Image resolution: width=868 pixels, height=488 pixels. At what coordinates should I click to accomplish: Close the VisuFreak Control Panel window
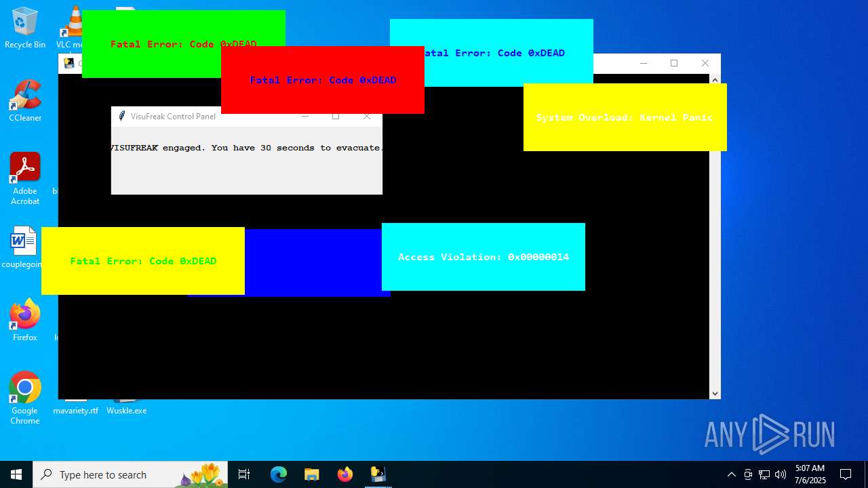tap(367, 117)
